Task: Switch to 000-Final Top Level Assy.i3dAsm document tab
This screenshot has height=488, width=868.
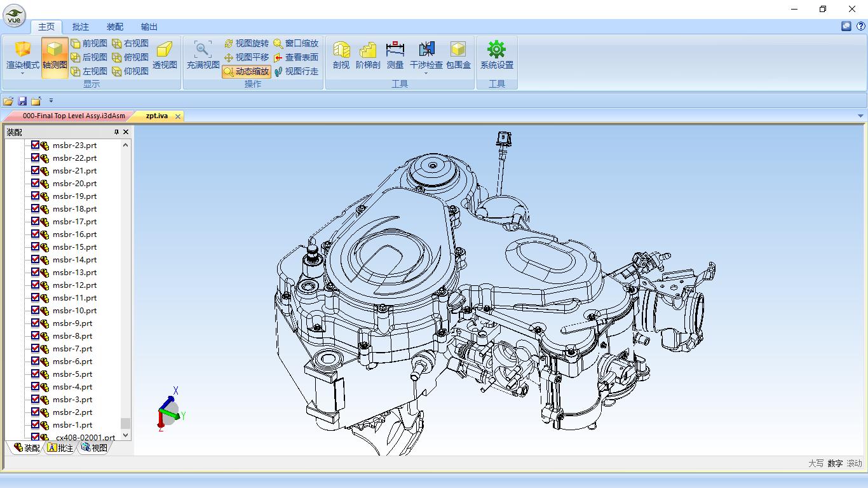Action: 74,116
